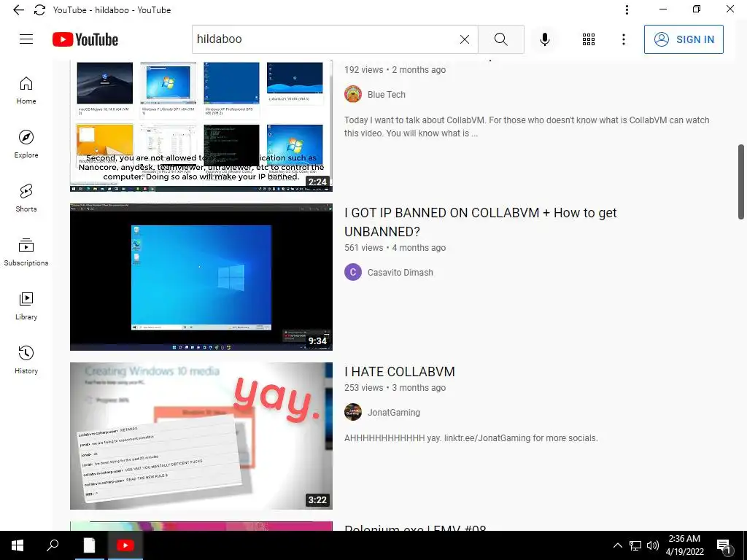
Task: Go back with the arrow icon
Action: tap(18, 10)
